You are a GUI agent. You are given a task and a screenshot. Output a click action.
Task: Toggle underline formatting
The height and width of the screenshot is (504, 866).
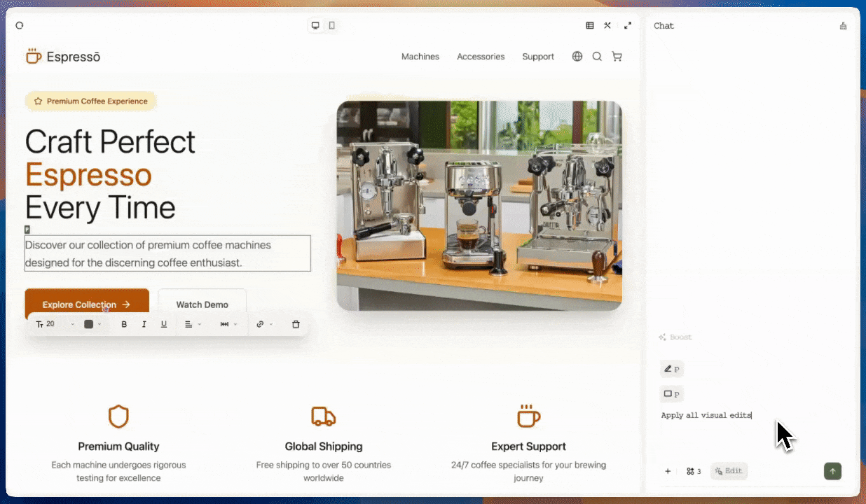(164, 324)
